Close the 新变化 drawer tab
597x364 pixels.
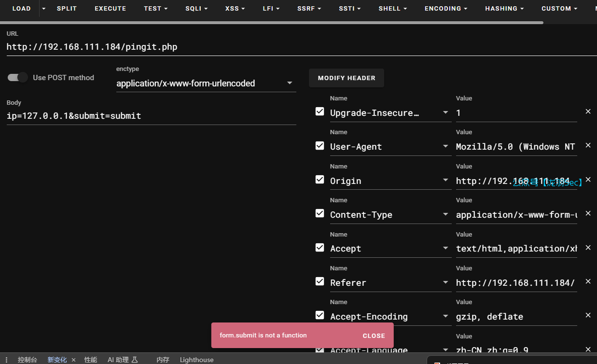tap(73, 360)
